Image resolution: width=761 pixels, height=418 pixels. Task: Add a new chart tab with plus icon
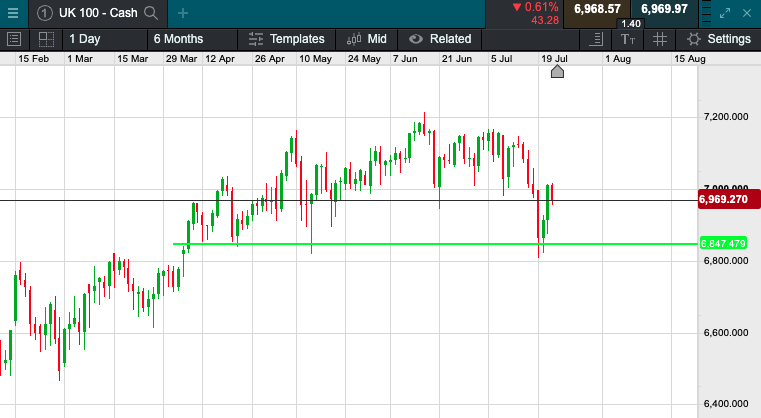click(182, 13)
